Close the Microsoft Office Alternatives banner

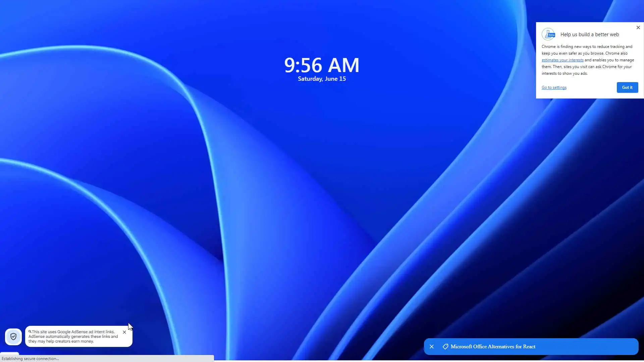click(x=432, y=347)
